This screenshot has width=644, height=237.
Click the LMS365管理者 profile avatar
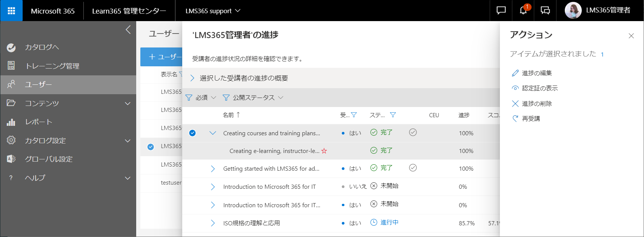573,11
